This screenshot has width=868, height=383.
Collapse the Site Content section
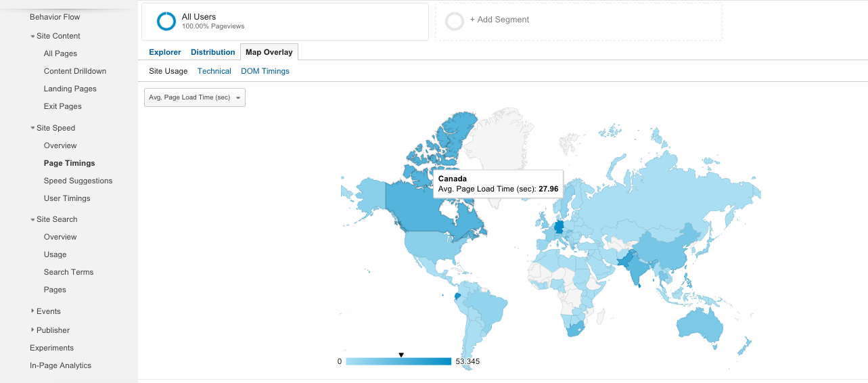(32, 37)
